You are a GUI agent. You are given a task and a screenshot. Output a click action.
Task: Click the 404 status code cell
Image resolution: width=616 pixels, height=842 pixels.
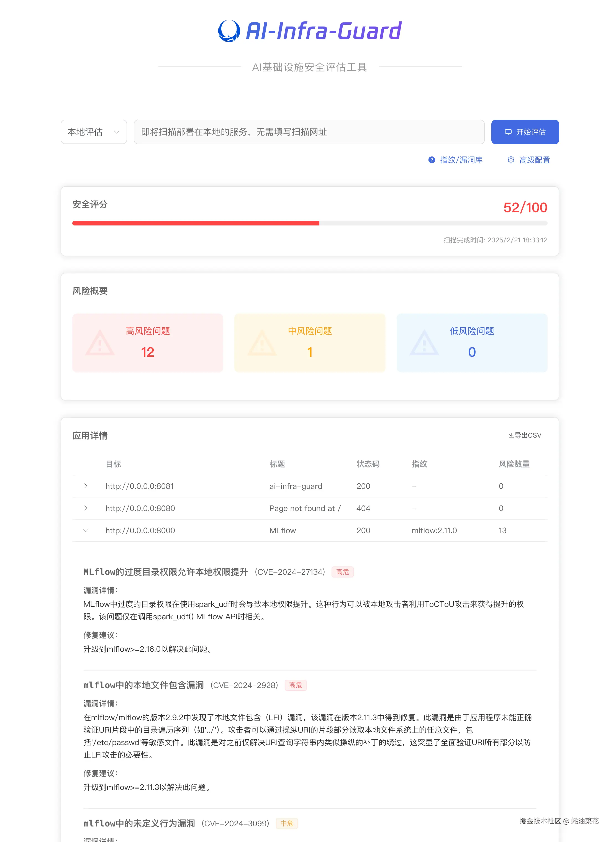tap(363, 508)
